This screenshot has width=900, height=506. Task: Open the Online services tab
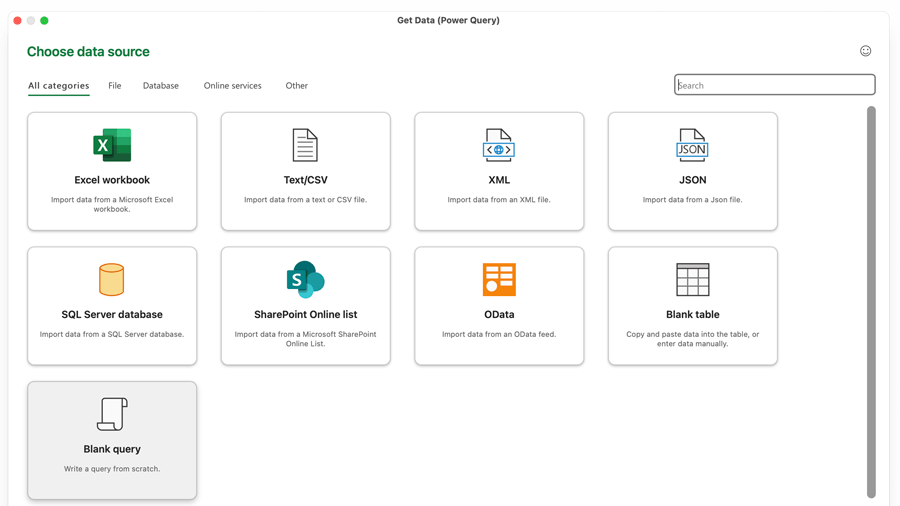[x=232, y=85]
